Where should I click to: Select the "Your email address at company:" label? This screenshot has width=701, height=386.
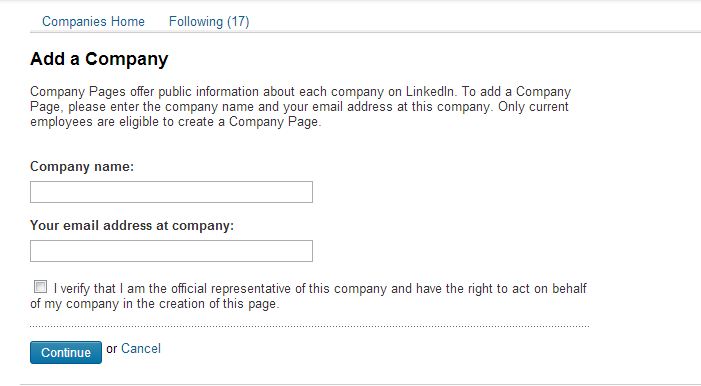coord(132,225)
